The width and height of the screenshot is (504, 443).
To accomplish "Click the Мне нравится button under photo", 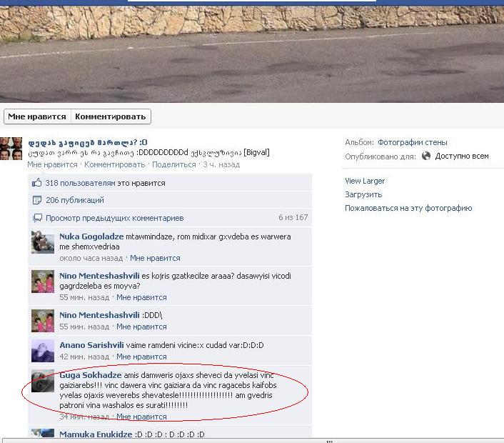I will point(37,116).
